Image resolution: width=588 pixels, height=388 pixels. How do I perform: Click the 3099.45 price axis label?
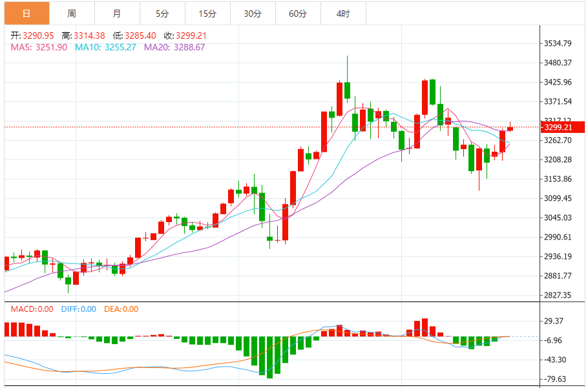pos(558,198)
